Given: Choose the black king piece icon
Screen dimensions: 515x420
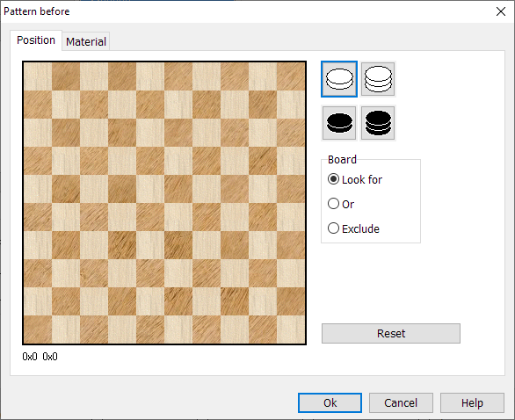Looking at the screenshot, I should (x=378, y=123).
